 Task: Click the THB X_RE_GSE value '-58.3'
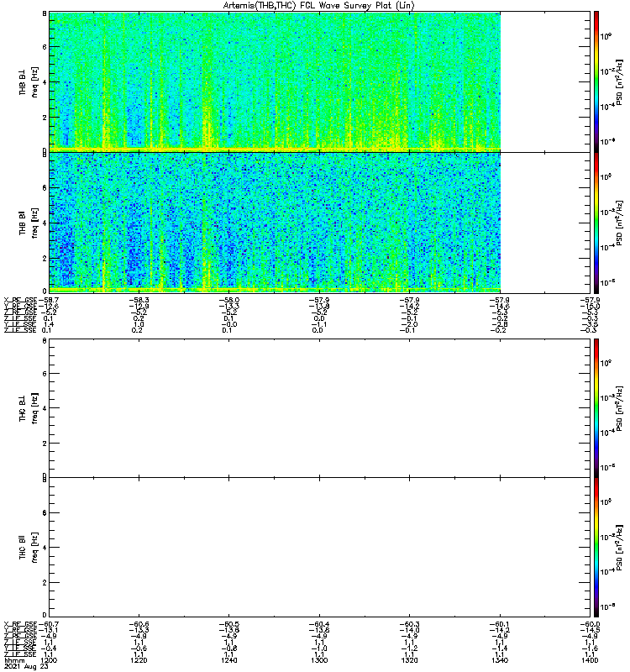coord(139,300)
